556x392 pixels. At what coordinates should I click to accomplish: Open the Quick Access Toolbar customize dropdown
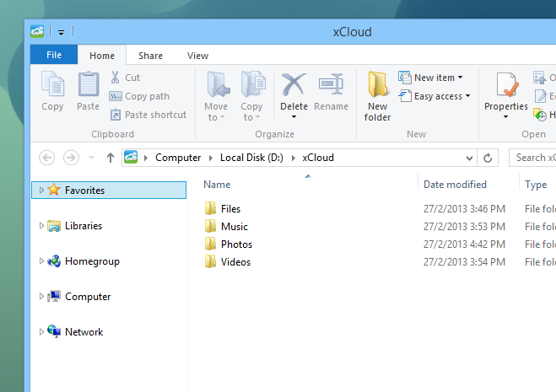point(61,33)
